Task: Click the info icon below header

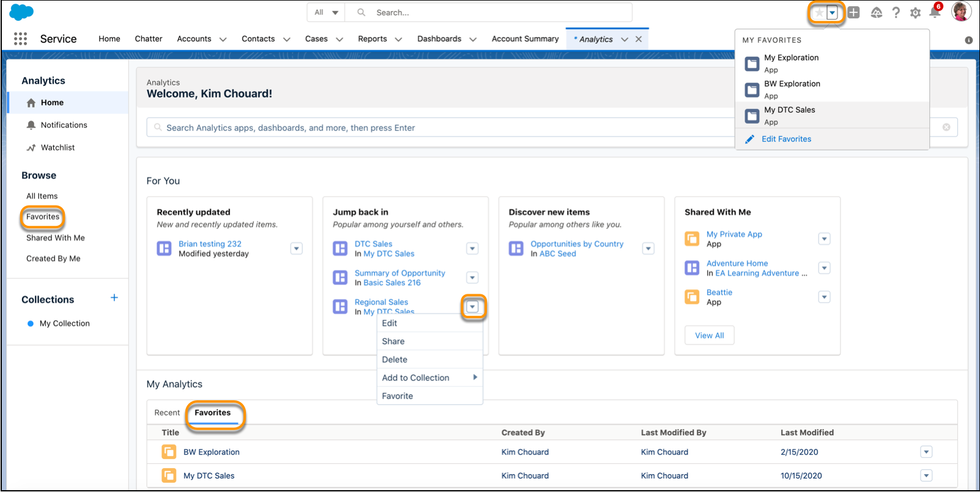Action: tap(968, 40)
